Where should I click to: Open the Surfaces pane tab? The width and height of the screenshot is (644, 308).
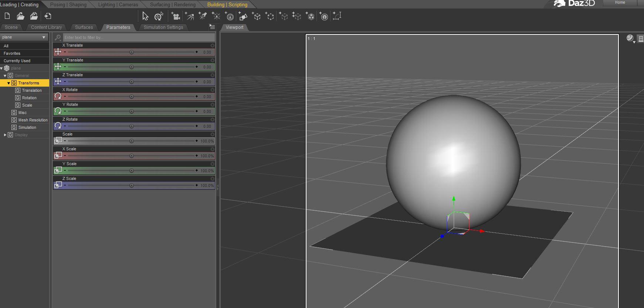click(x=84, y=27)
